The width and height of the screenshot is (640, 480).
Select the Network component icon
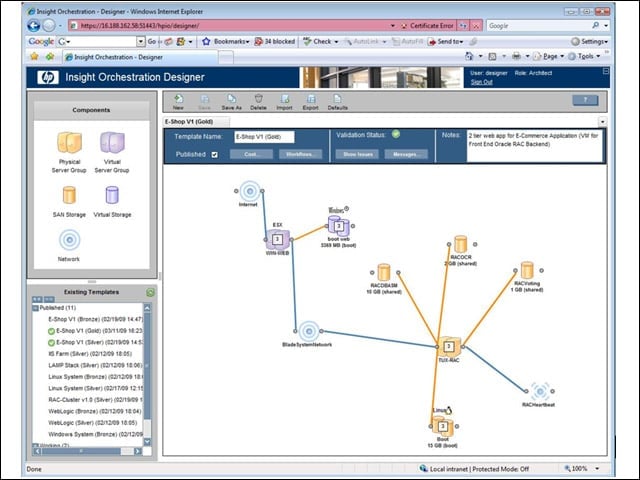(69, 240)
